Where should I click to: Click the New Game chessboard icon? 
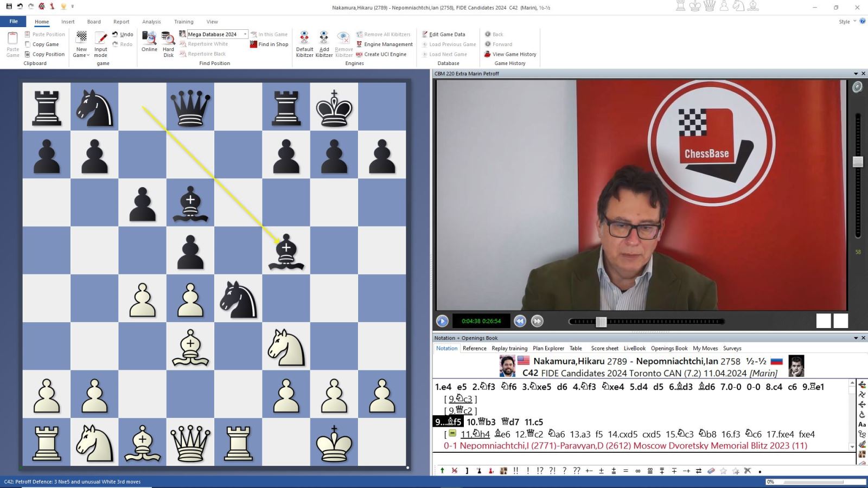(81, 44)
